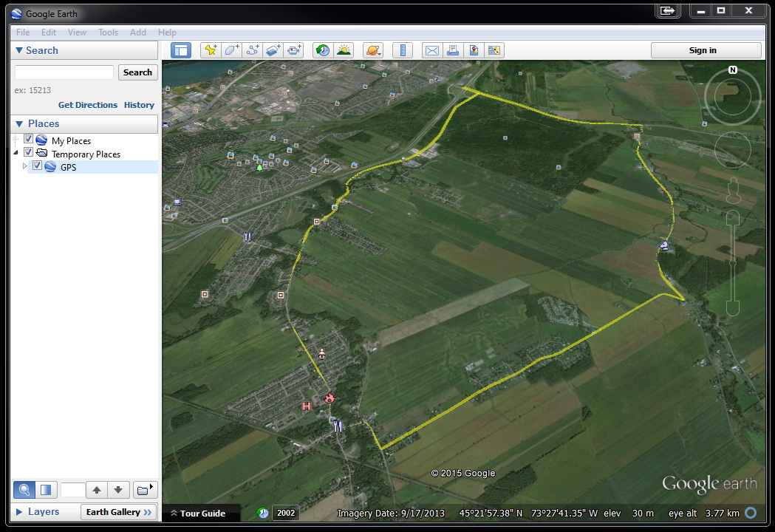This screenshot has height=532, width=775.
Task: Open the Edit menu
Action: (x=49, y=32)
